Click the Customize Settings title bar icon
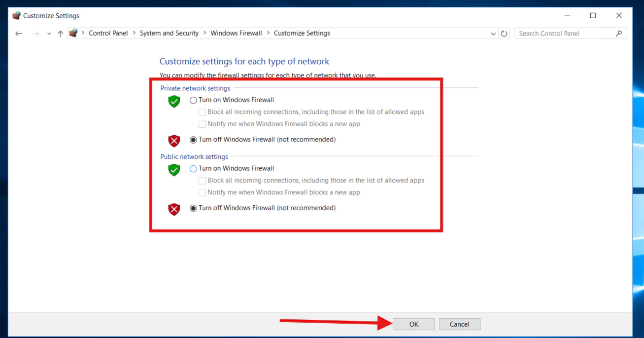The width and height of the screenshot is (644, 338). point(16,16)
